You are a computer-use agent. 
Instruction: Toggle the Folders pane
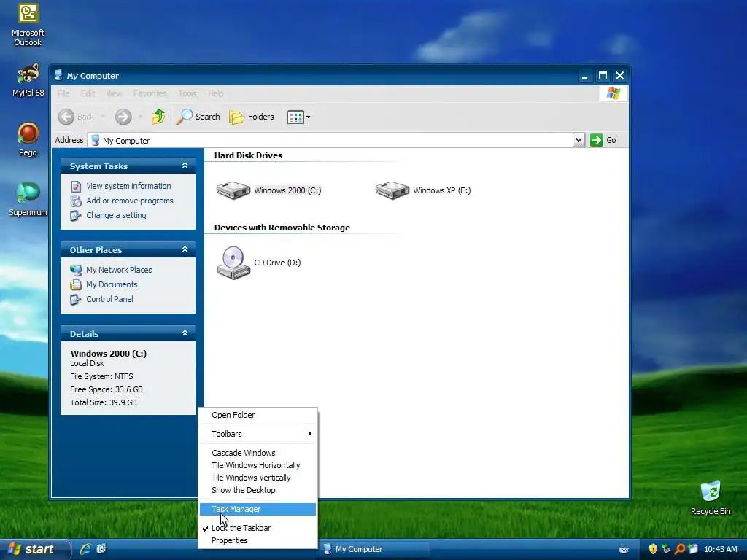[252, 117]
